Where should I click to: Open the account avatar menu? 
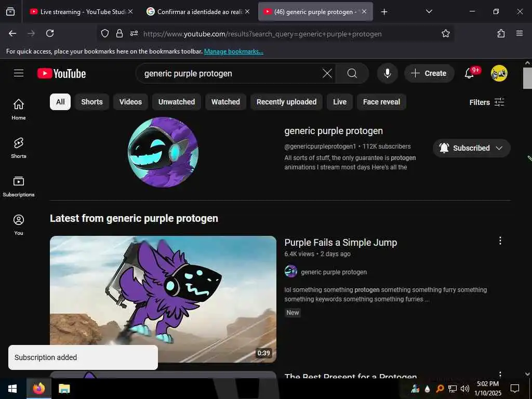tap(499, 73)
